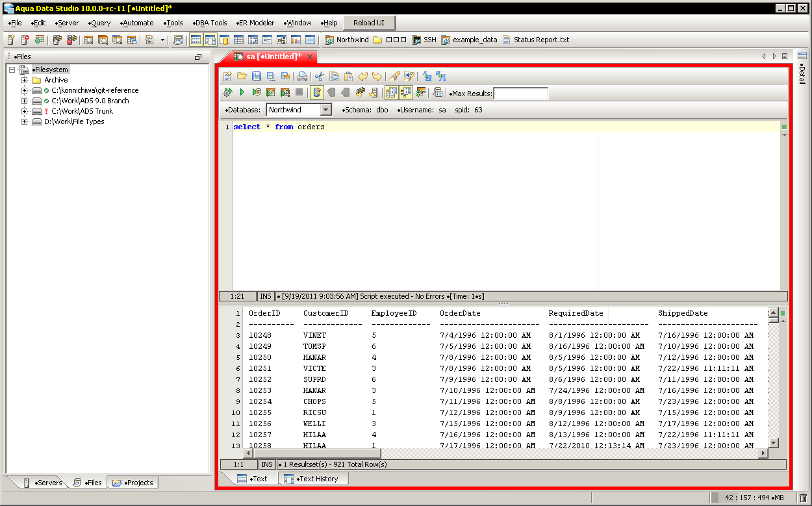This screenshot has height=506, width=812.
Task: Open the File menu
Action: [16, 23]
